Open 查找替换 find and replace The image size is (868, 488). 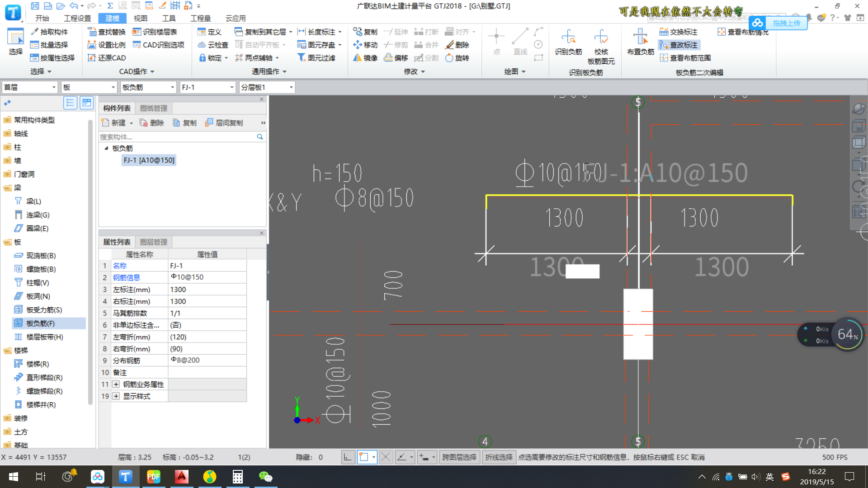pos(107,32)
